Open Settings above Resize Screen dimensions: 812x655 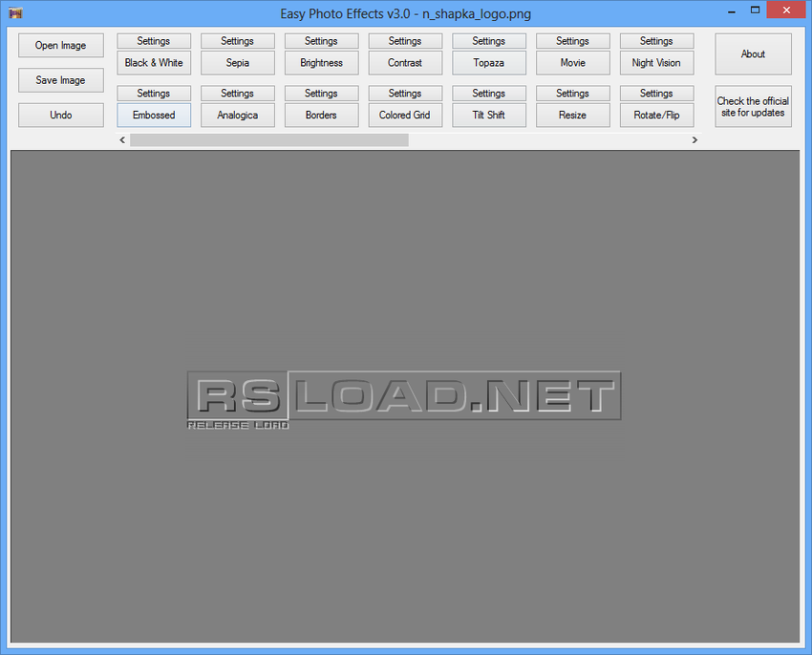pos(573,94)
